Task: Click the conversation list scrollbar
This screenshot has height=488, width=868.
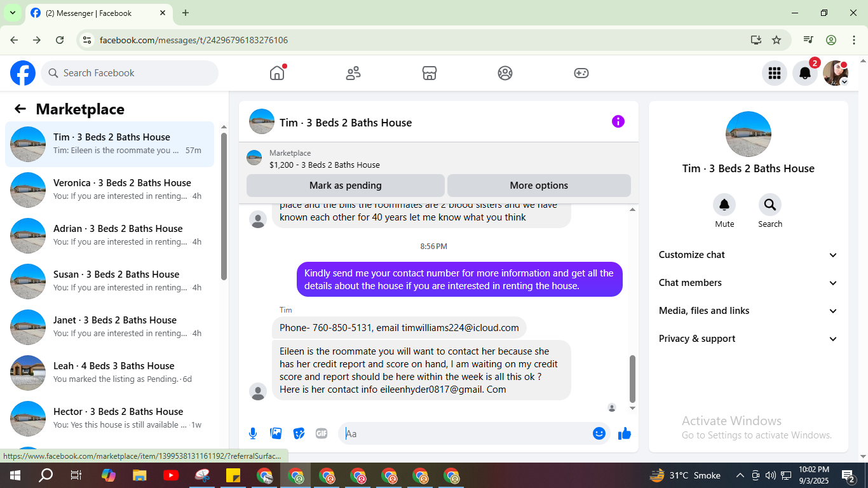Action: point(224,207)
